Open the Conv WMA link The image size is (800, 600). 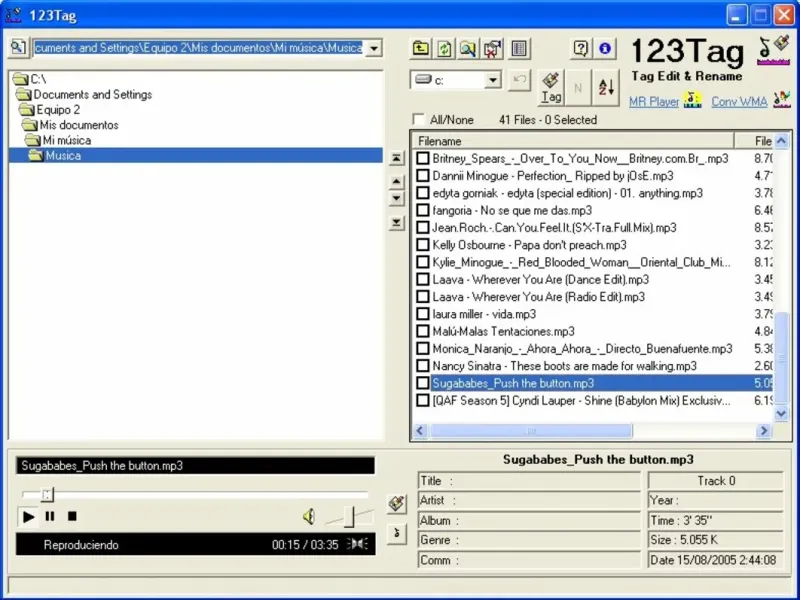click(x=739, y=102)
